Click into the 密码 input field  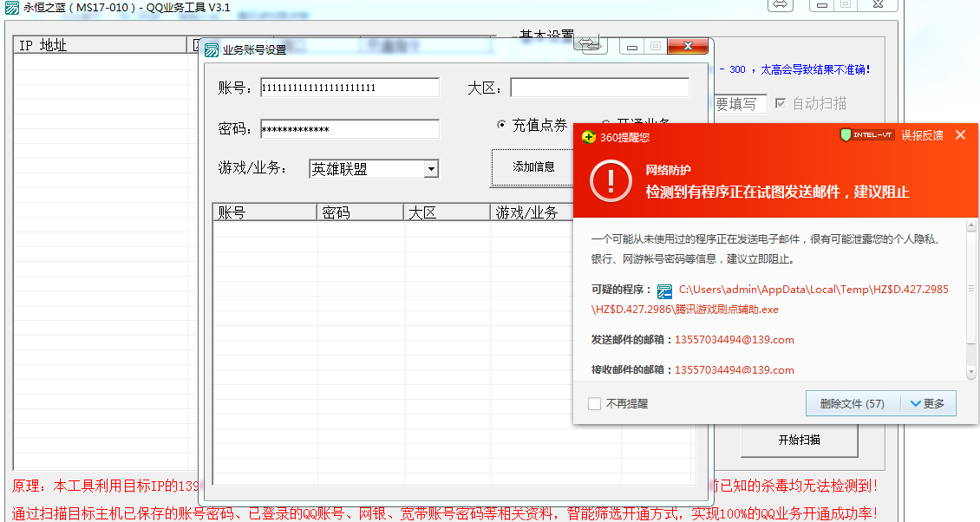point(350,129)
